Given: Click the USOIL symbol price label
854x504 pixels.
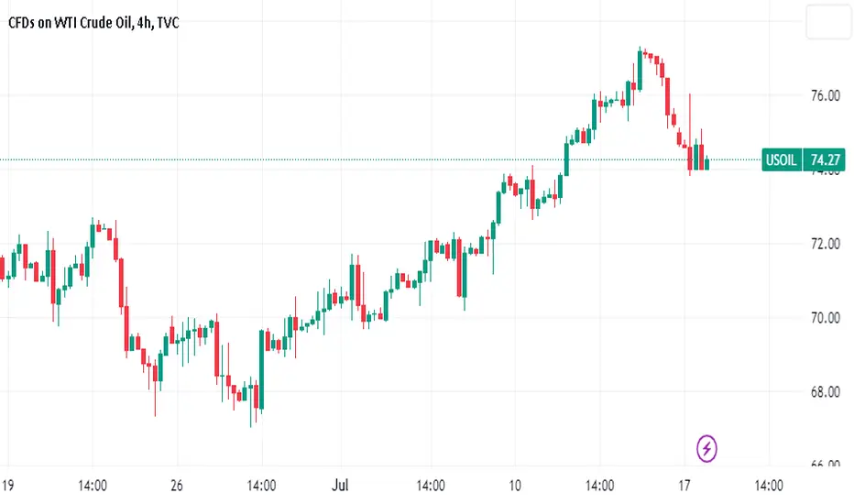Looking at the screenshot, I should (x=782, y=159).
